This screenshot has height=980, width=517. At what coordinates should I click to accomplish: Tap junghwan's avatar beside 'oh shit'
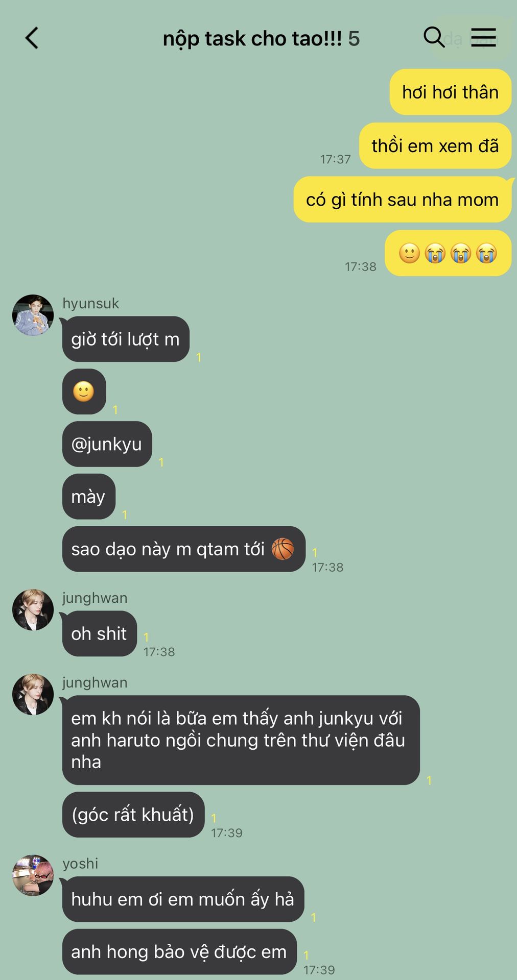tap(33, 609)
